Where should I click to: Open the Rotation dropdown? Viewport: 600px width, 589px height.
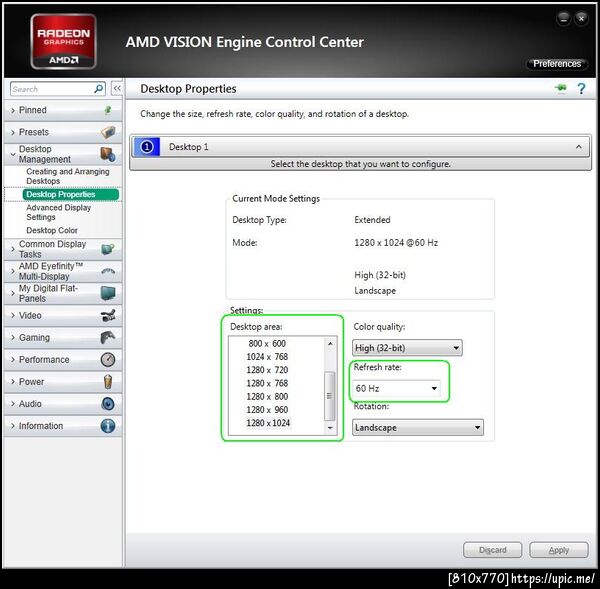pos(418,427)
